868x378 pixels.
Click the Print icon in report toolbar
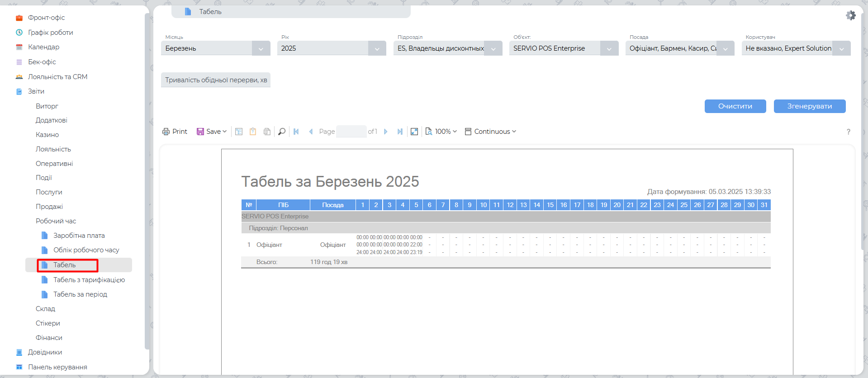[175, 132]
